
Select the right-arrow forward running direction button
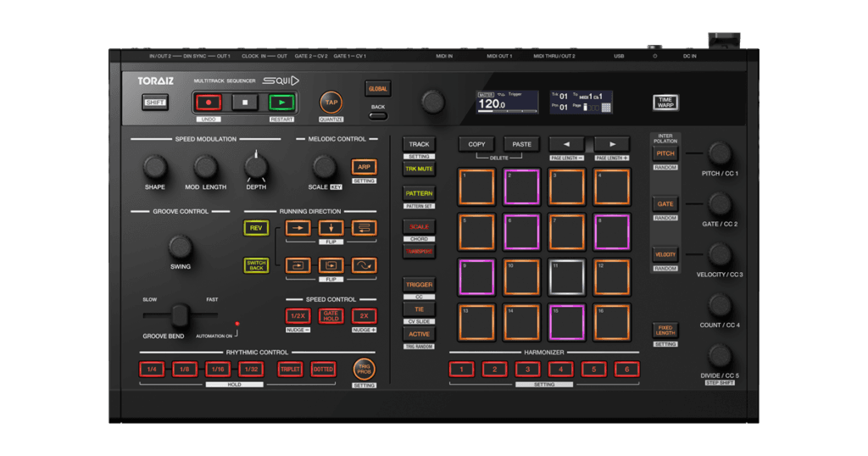point(298,228)
